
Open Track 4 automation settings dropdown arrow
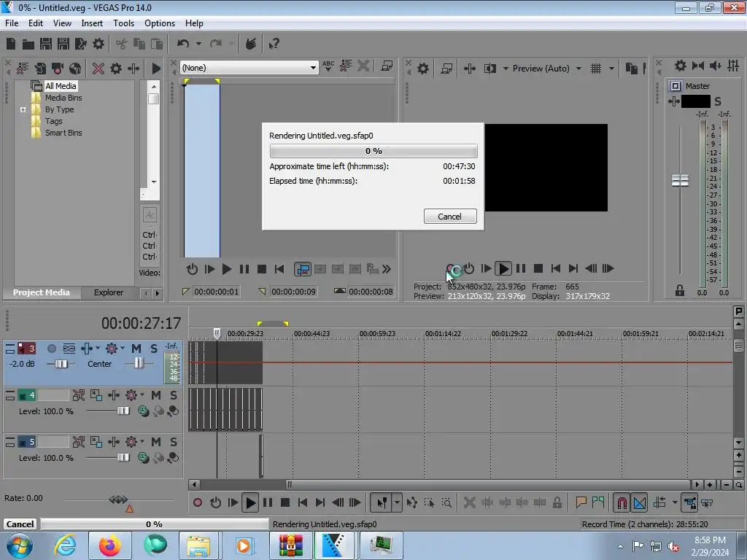tap(142, 394)
